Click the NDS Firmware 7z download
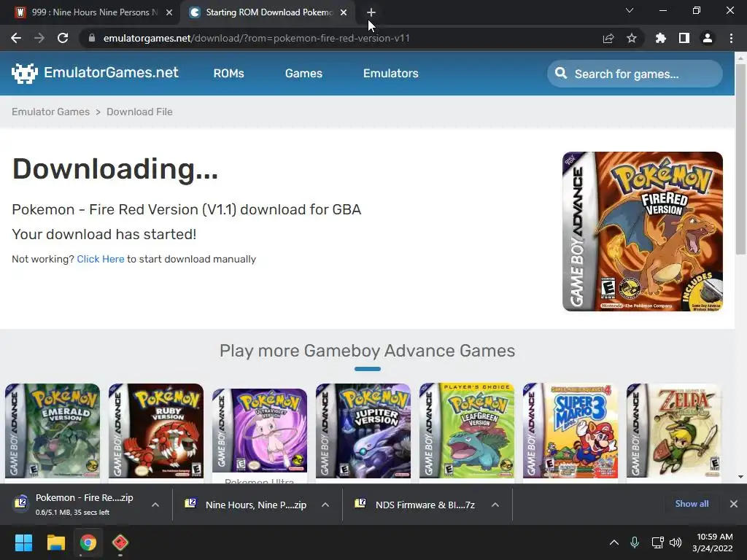The image size is (747, 560). point(415,505)
